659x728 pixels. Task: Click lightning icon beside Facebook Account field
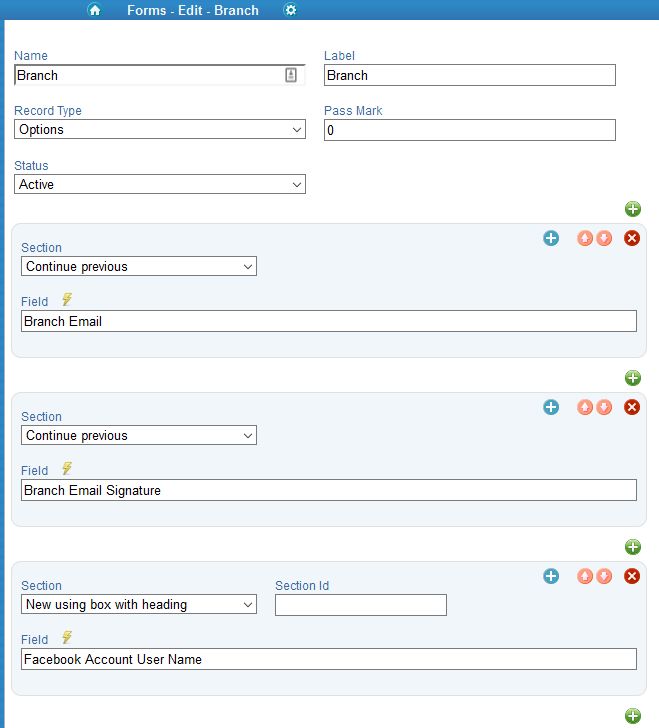point(67,638)
